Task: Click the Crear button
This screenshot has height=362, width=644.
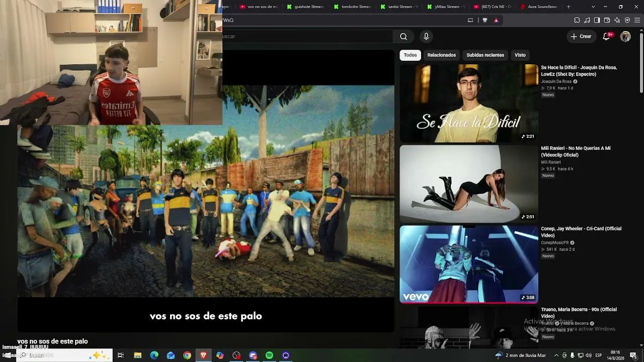Action: pos(581,36)
